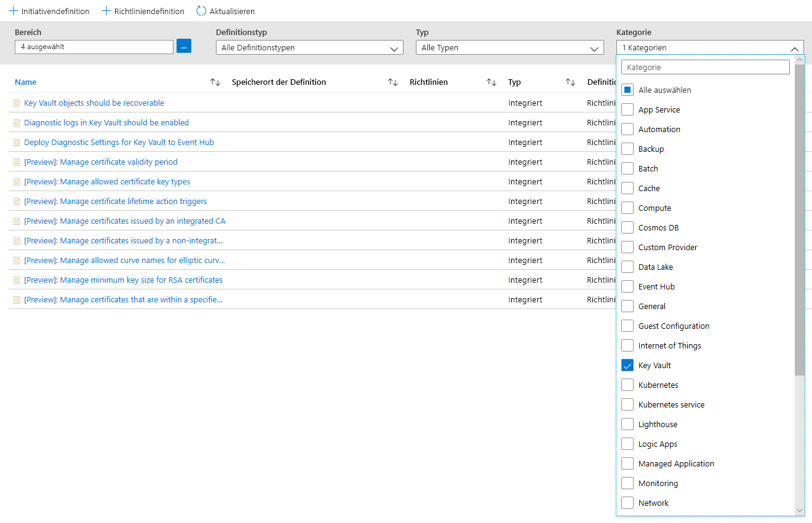Screen dimensions: 812x523
Task: Check the Managed Application category
Action: 627,463
